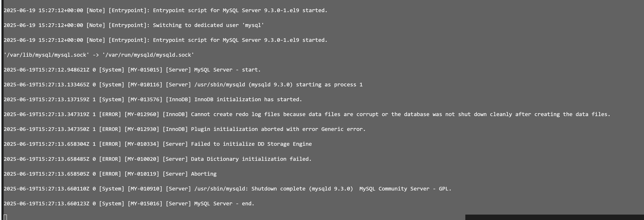Click "Failed to initialize DD Storage Engine"
Image resolution: width=644 pixels, height=220 pixels.
pyautogui.click(x=251, y=144)
